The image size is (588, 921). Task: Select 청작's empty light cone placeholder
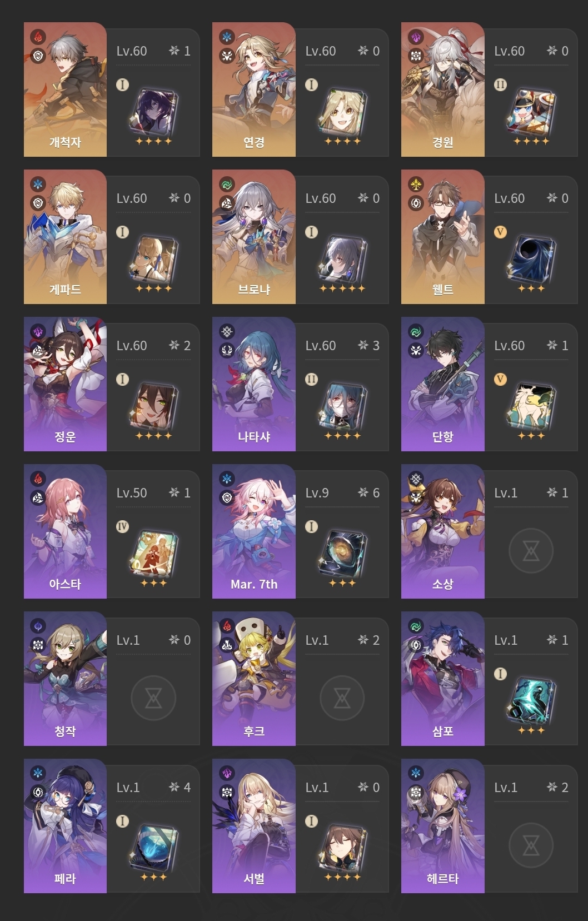coord(153,698)
